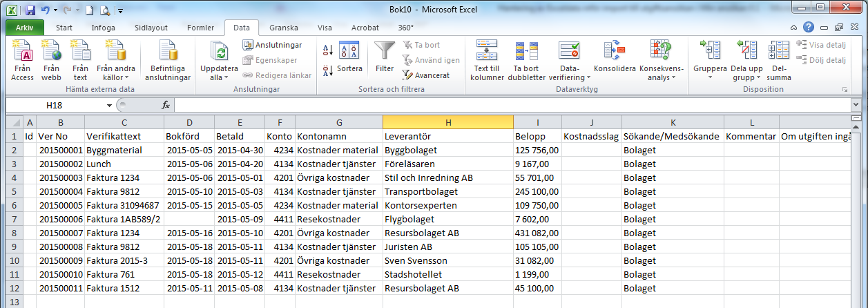Image resolution: width=868 pixels, height=308 pixels.
Task: Switch to the Formler tab
Action: [200, 28]
